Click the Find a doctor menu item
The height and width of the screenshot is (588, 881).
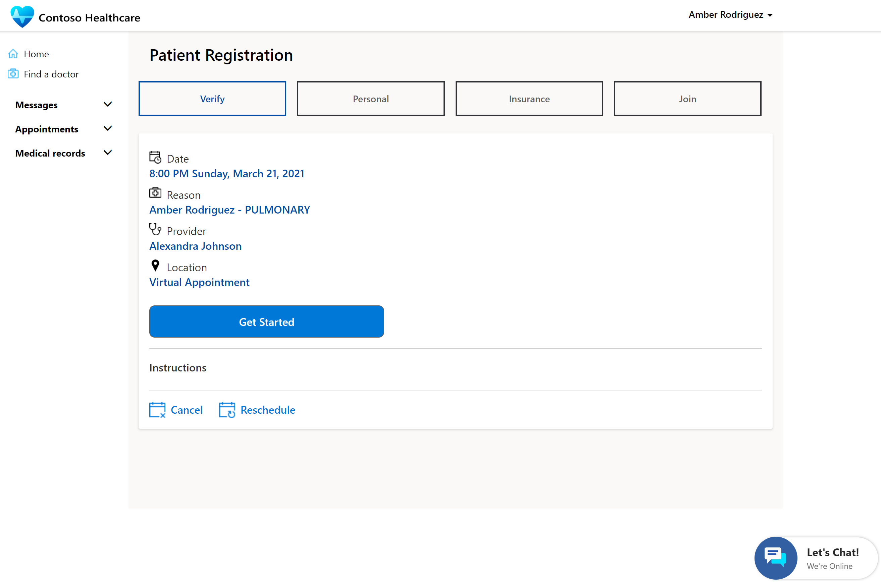pyautogui.click(x=51, y=73)
